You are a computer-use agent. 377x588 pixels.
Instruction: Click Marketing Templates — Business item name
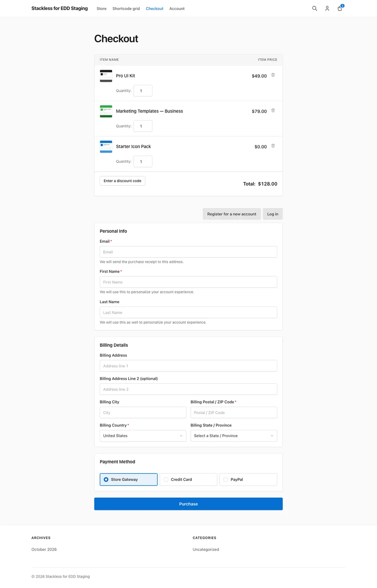pyautogui.click(x=150, y=111)
